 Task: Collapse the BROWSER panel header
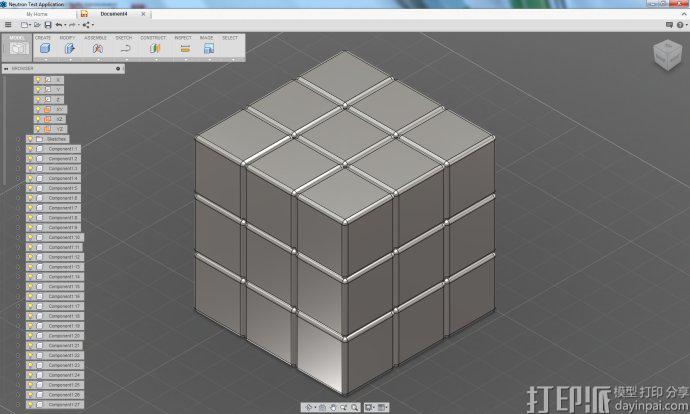(x=7, y=69)
